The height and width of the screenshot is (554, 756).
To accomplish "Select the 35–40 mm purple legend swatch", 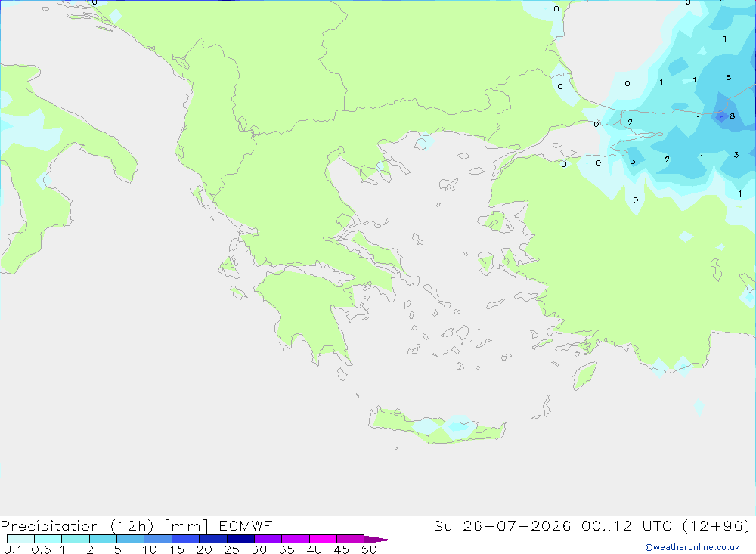I will [x=295, y=539].
